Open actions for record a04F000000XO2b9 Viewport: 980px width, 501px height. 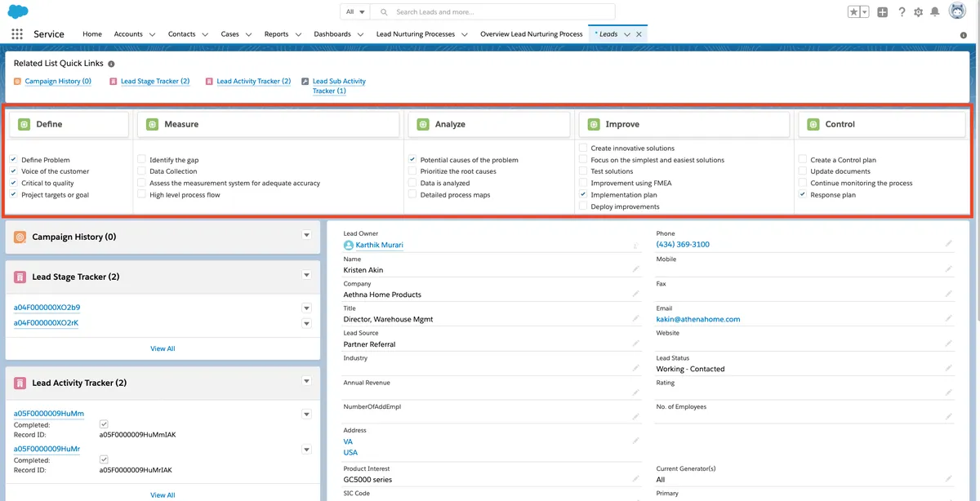(x=307, y=308)
